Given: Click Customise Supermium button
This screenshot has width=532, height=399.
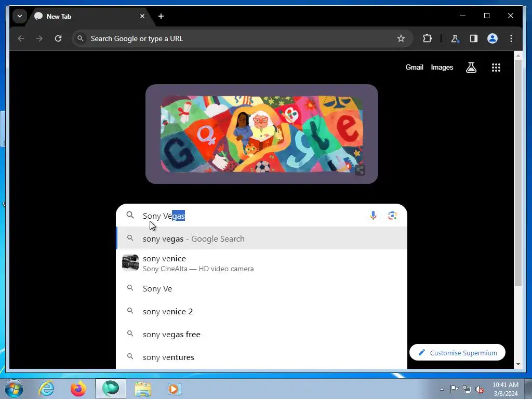Looking at the screenshot, I should click(x=457, y=353).
